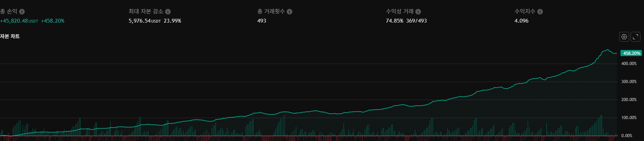Click the 74.85% profitable trades value
Screen dimensions: 644x141
point(394,21)
